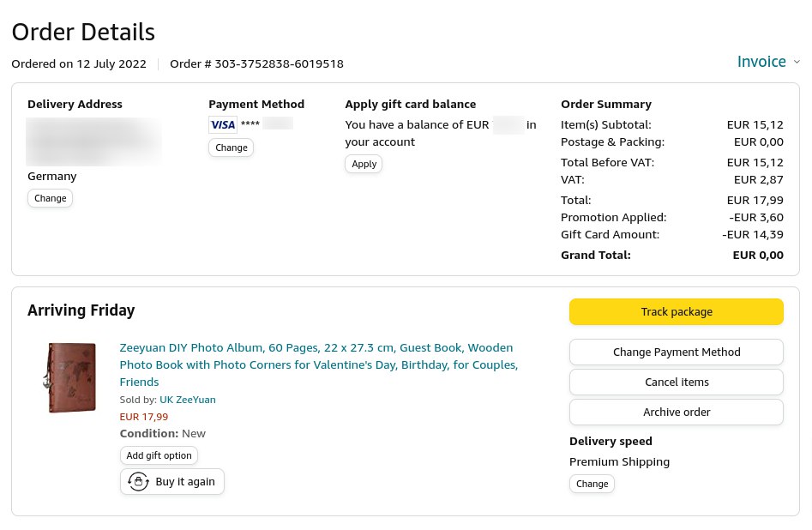Image resolution: width=812 pixels, height=530 pixels.
Task: Change the delivery address
Action: 50,198
